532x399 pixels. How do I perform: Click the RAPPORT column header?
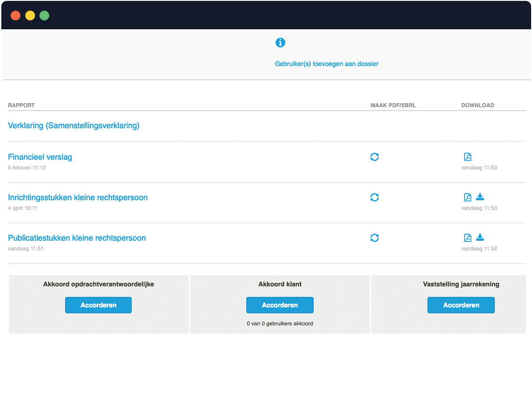pos(21,105)
